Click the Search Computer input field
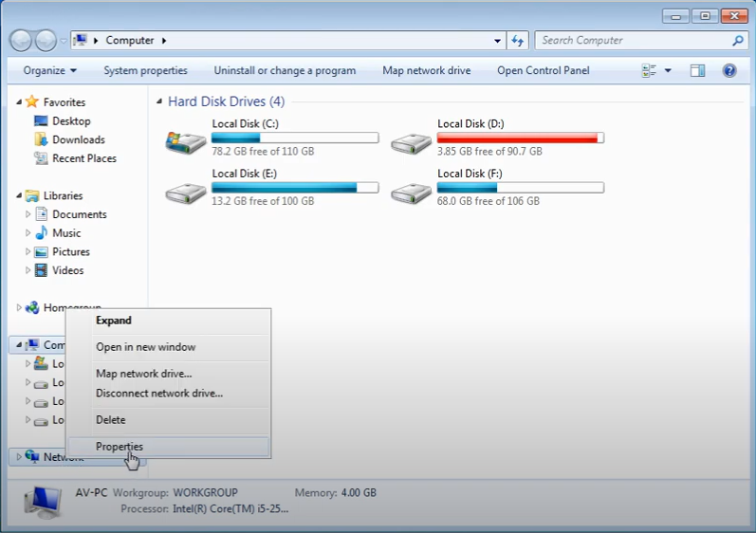This screenshot has width=756, height=533. click(x=631, y=41)
